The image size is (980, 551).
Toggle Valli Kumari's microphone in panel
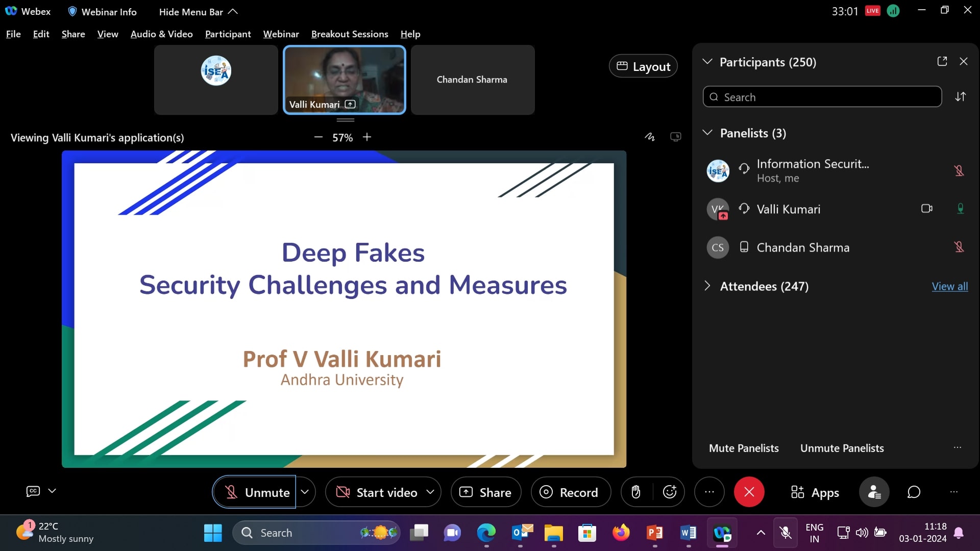pyautogui.click(x=960, y=209)
